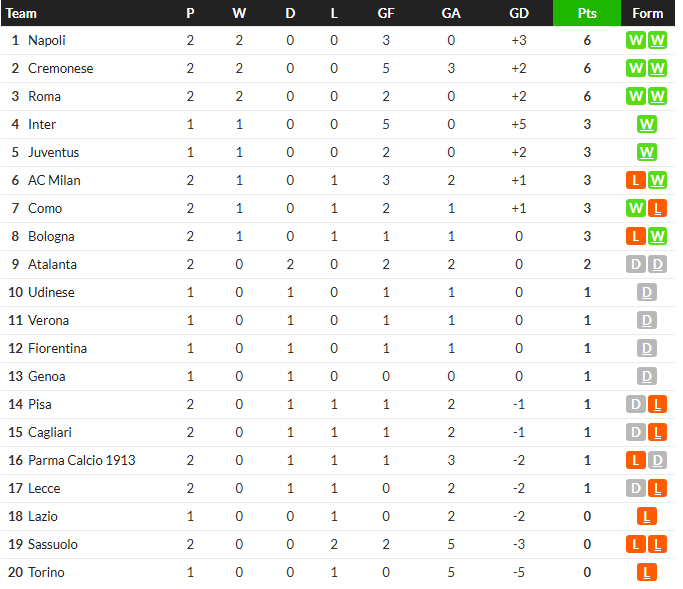Image resolution: width=683 pixels, height=589 pixels.
Task: Click Torino's orange L form badge
Action: 646,572
